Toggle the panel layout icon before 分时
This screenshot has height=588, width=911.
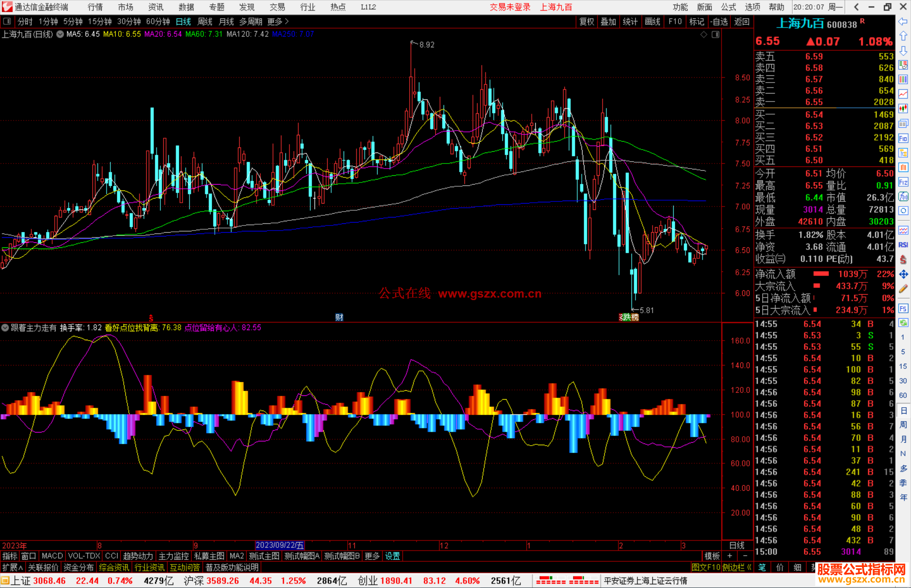(x=7, y=21)
